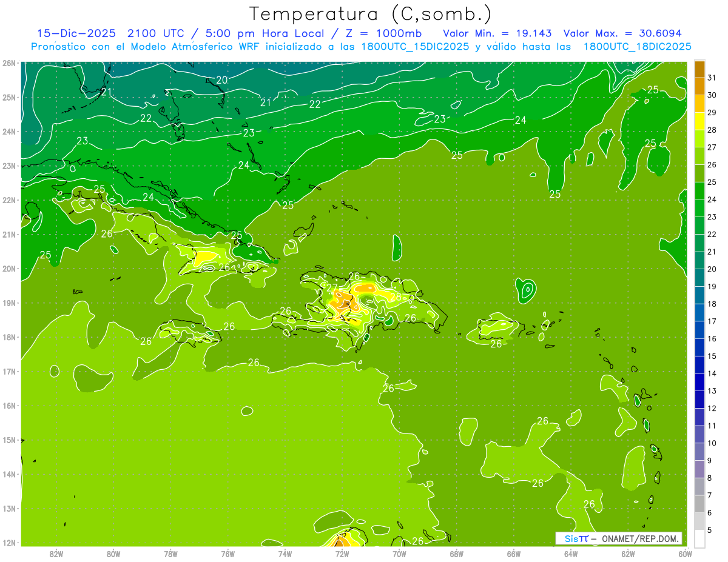The image size is (728, 562).
Task: Select the "15-Dic-2025" date text
Action: click(x=78, y=33)
